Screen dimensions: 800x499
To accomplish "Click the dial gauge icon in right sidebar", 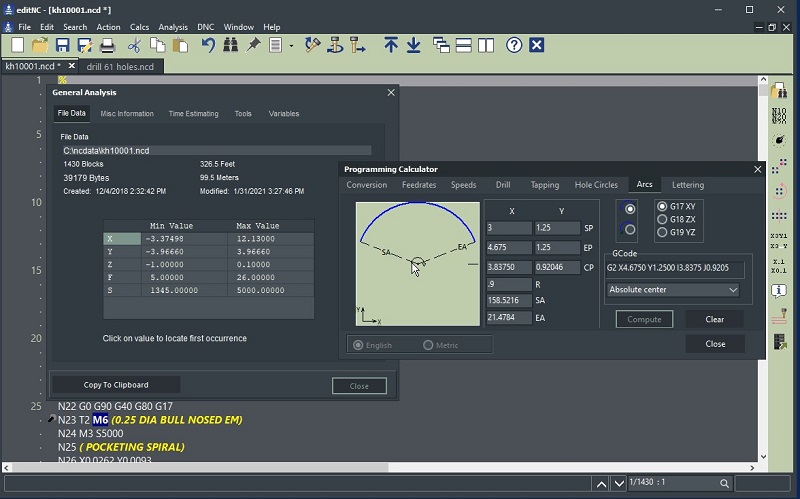I will click(779, 140).
